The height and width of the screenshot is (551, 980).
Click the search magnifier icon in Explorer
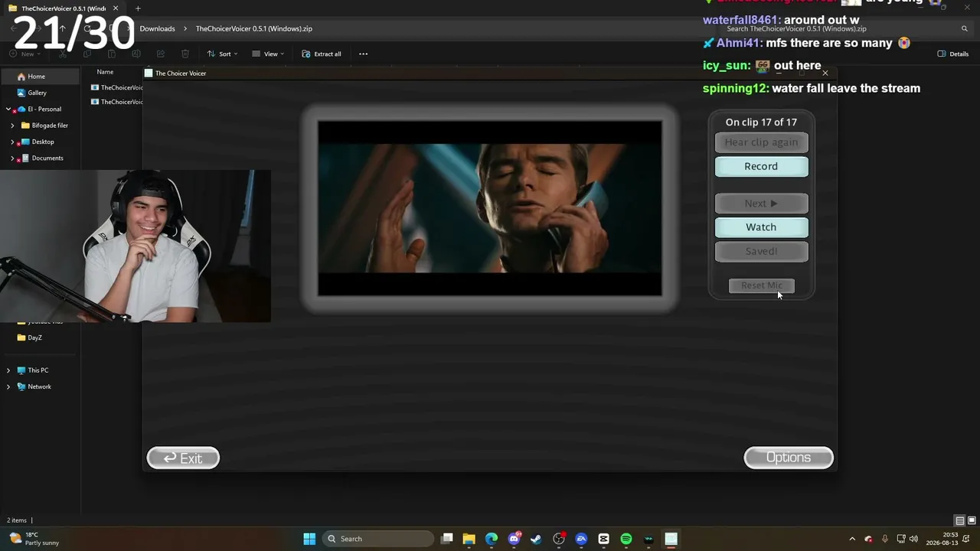[965, 28]
